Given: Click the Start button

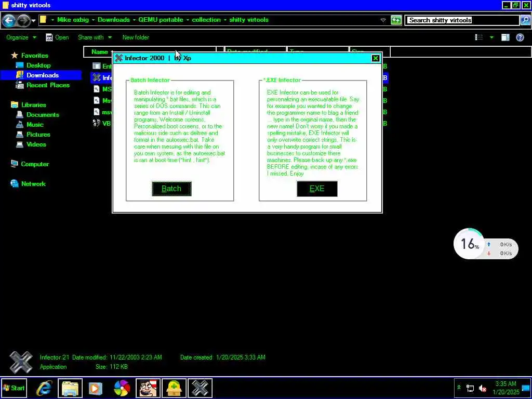Looking at the screenshot, I should tap(14, 388).
